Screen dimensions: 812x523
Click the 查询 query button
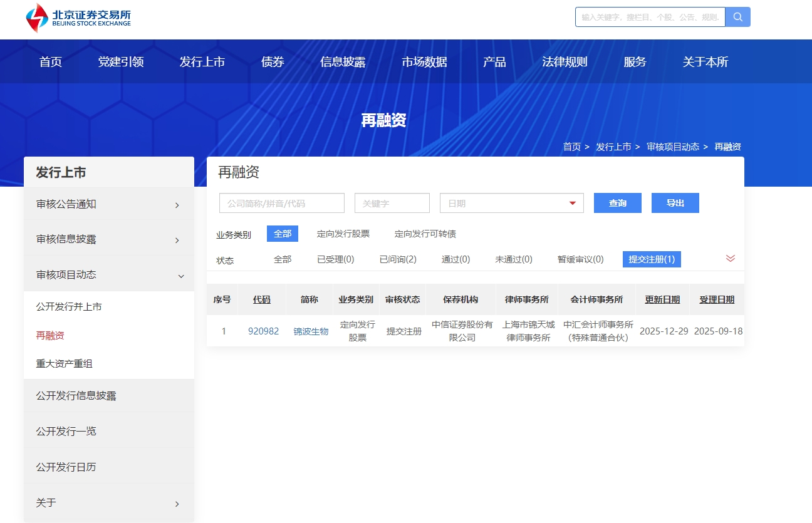(617, 203)
